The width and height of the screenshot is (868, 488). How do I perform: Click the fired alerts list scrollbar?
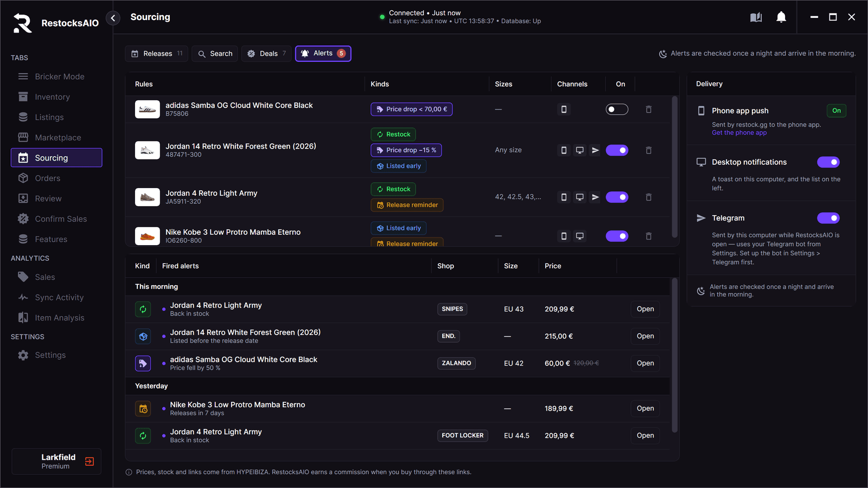click(675, 355)
